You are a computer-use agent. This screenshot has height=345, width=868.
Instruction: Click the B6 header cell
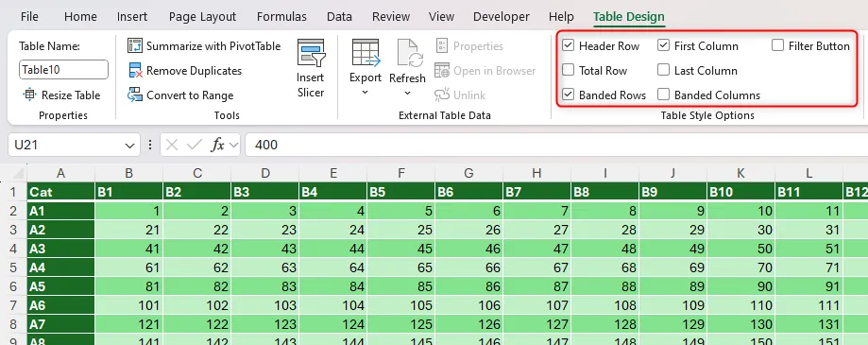468,192
